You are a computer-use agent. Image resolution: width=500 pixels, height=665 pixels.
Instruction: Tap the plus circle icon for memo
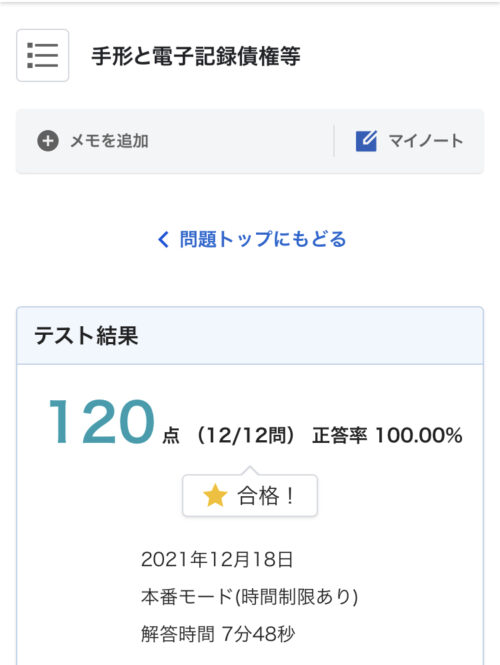[x=48, y=141]
